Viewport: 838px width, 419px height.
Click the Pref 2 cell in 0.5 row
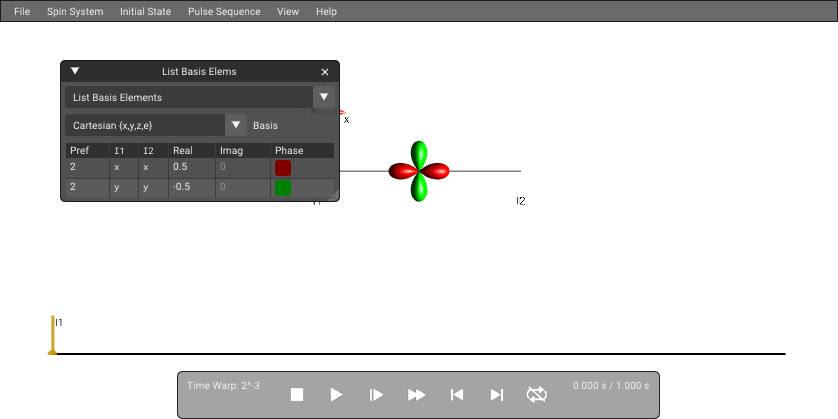pos(88,167)
